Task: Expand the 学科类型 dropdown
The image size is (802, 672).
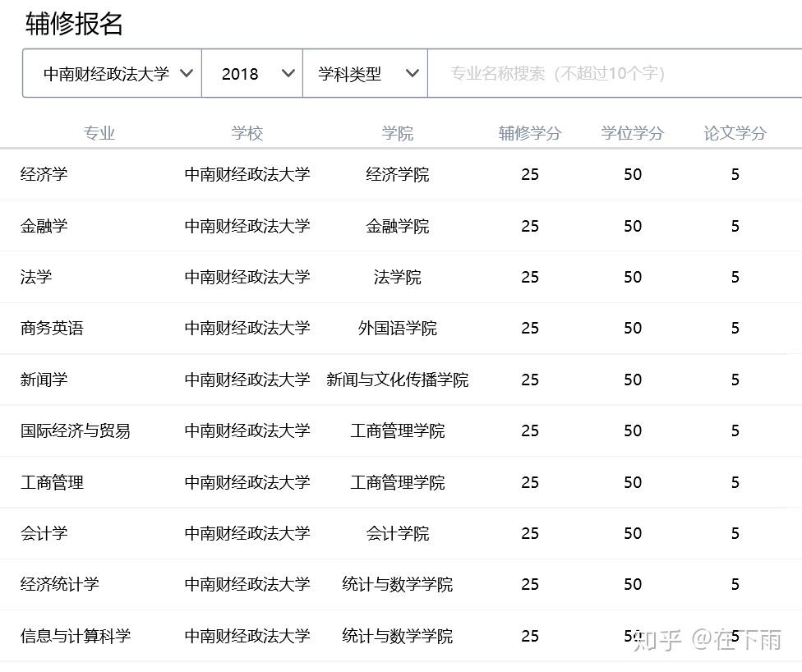Action: (x=365, y=73)
